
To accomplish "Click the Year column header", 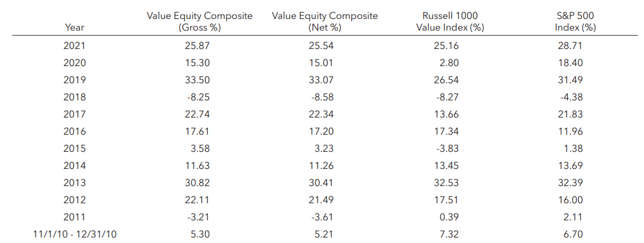I will click(74, 28).
